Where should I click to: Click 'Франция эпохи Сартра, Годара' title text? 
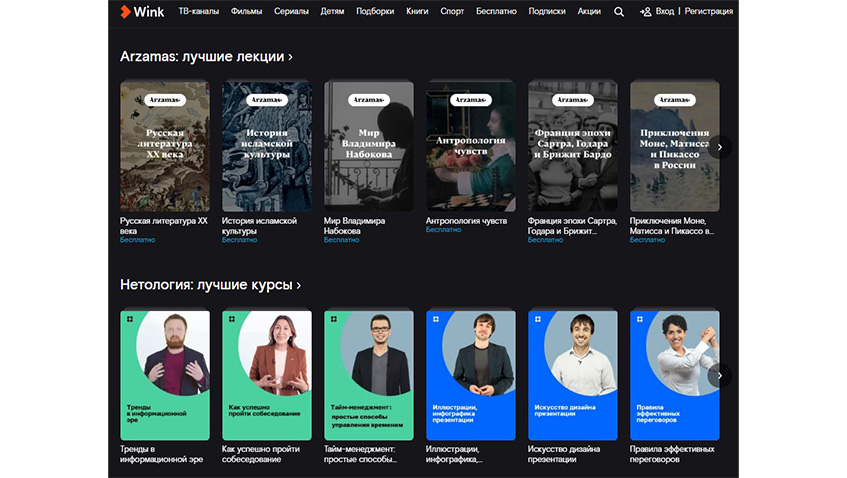click(573, 226)
